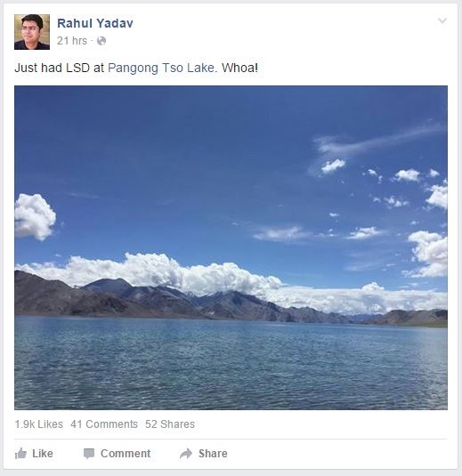Click the globe public privacy icon

pyautogui.click(x=101, y=41)
